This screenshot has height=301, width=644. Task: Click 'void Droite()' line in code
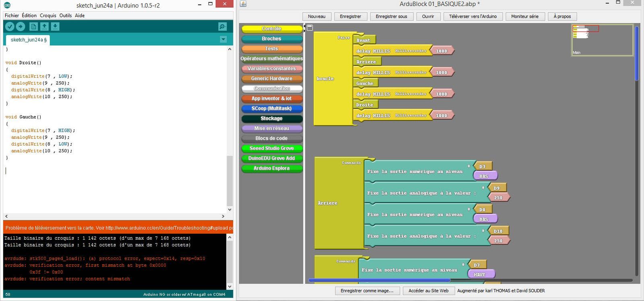[x=23, y=62]
